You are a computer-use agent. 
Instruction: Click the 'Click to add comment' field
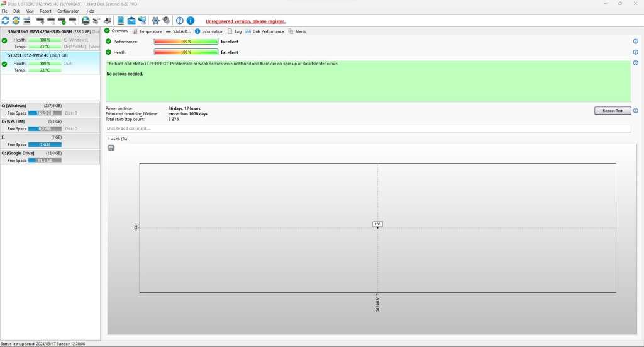(x=368, y=128)
